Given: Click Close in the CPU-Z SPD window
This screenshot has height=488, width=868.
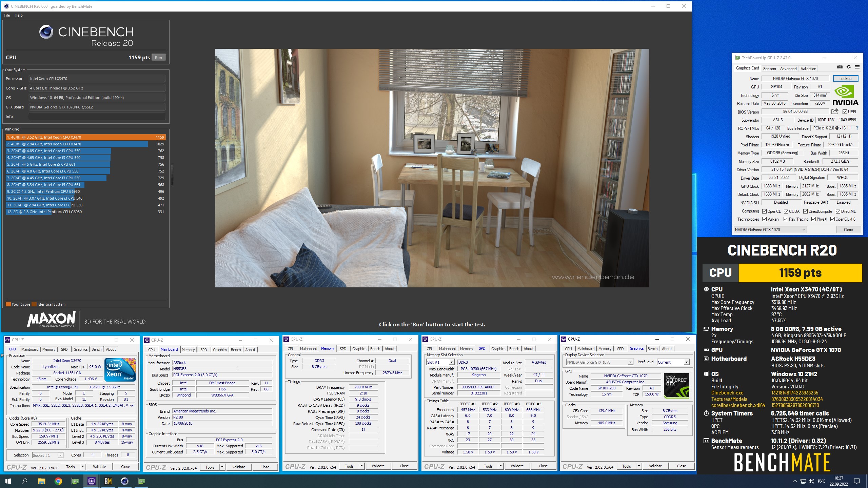Looking at the screenshot, I should click(x=543, y=466).
